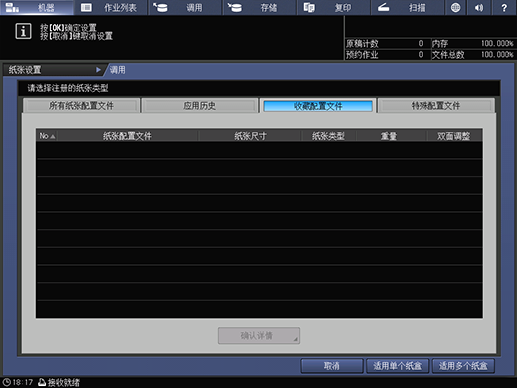Select the 所有纸张配置文件 tab
Image resolution: width=517 pixels, height=388 pixels.
pyautogui.click(x=81, y=106)
